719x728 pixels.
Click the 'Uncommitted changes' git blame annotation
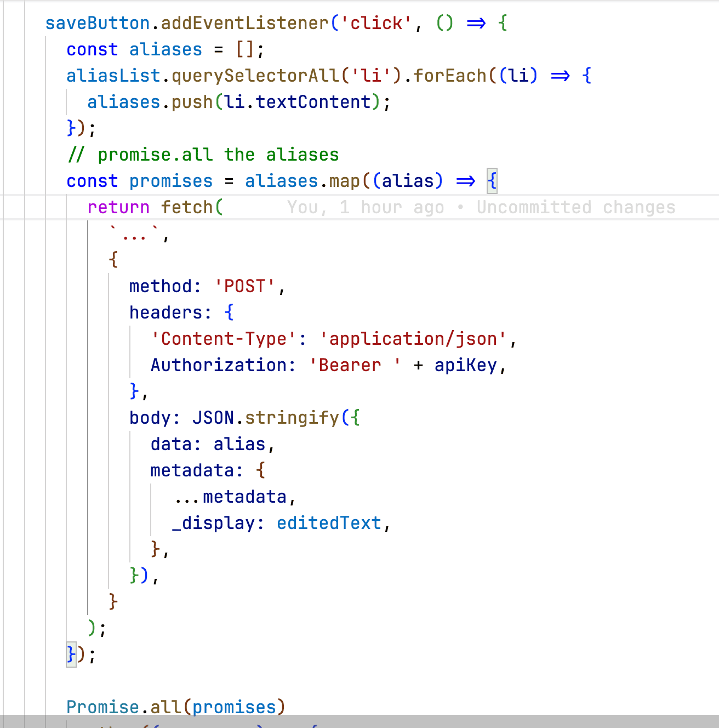[x=575, y=207]
